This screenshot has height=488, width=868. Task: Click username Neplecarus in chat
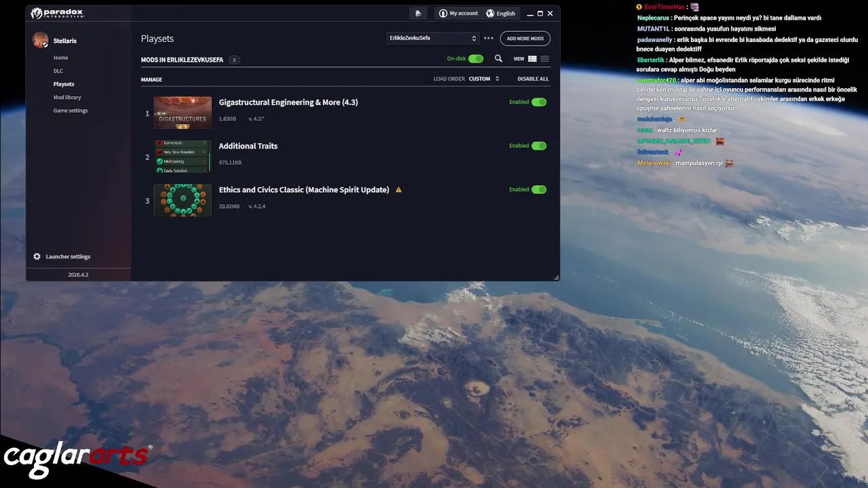654,18
